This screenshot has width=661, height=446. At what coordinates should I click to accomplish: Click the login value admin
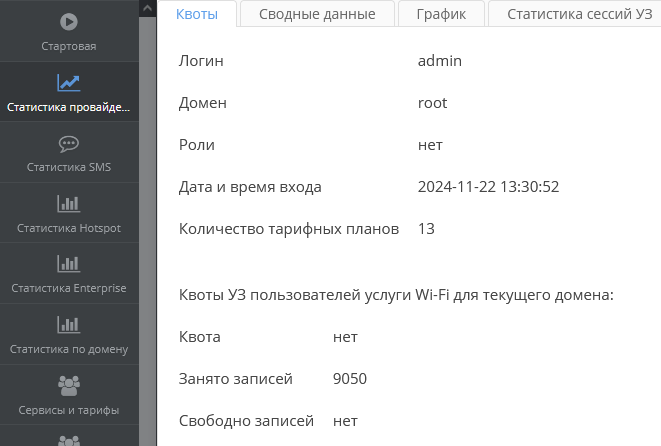click(439, 61)
